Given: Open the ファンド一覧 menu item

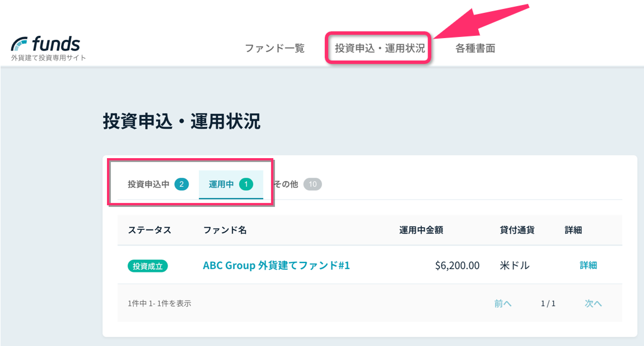Looking at the screenshot, I should [x=274, y=48].
